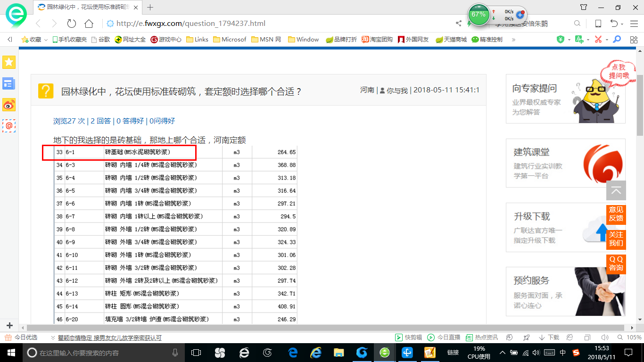Open 向专家提问 panel
This screenshot has height=362, width=644.
(565, 99)
